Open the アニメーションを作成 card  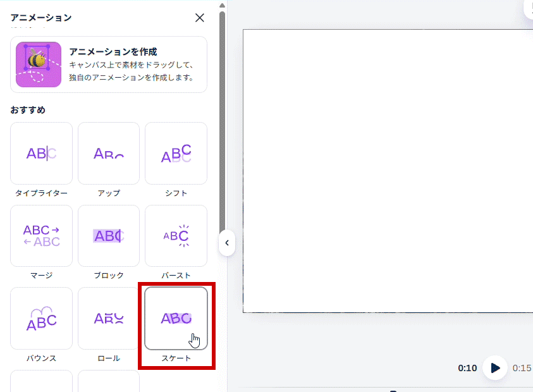click(109, 64)
